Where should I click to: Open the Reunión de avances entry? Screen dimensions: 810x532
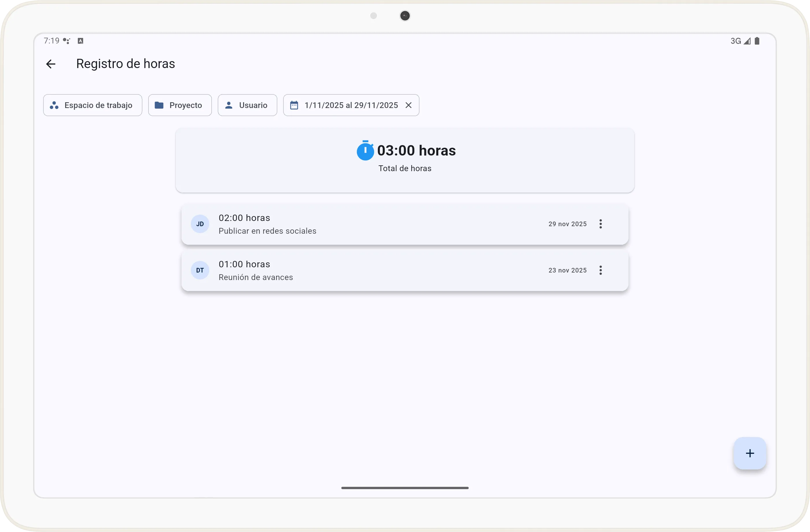click(374, 270)
